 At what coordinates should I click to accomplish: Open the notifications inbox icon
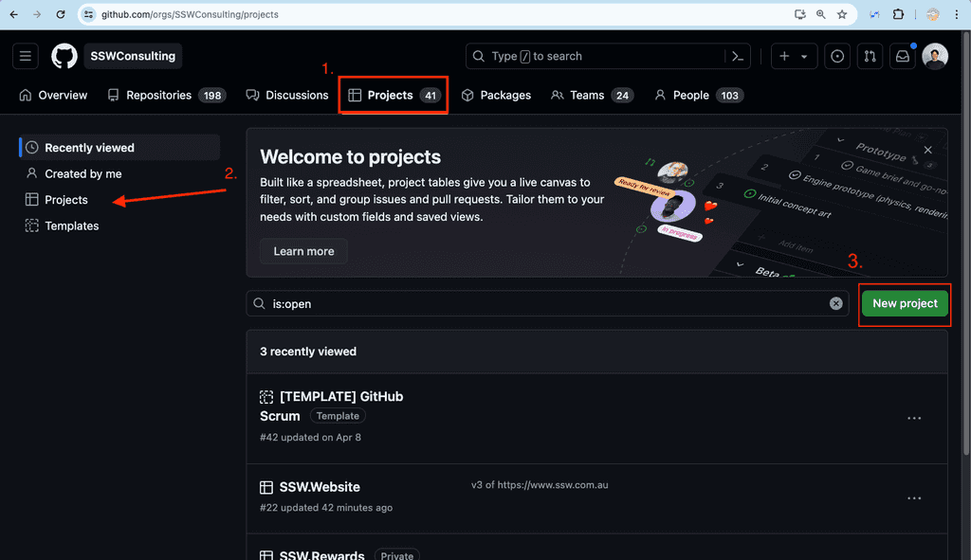(x=902, y=56)
